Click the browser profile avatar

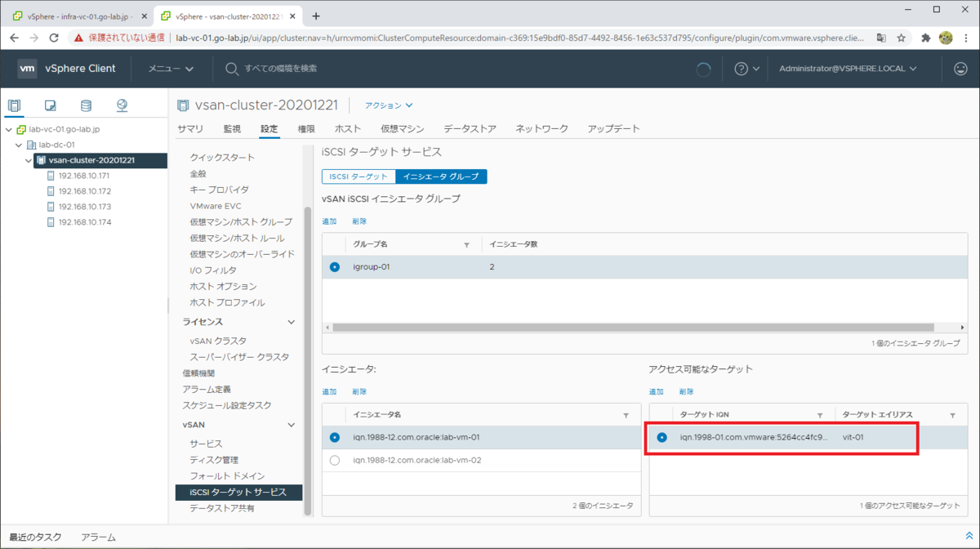click(946, 38)
